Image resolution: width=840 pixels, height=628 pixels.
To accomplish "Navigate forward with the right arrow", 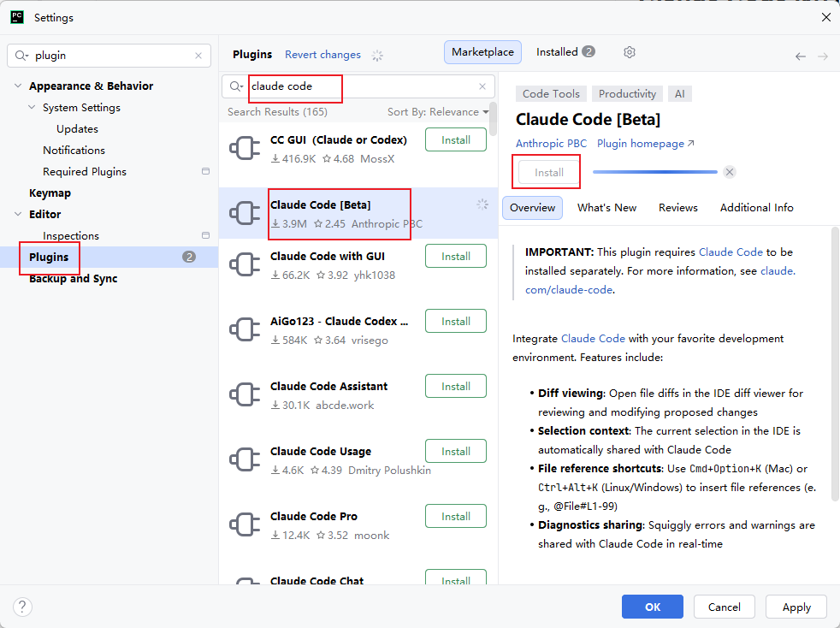I will tap(823, 56).
